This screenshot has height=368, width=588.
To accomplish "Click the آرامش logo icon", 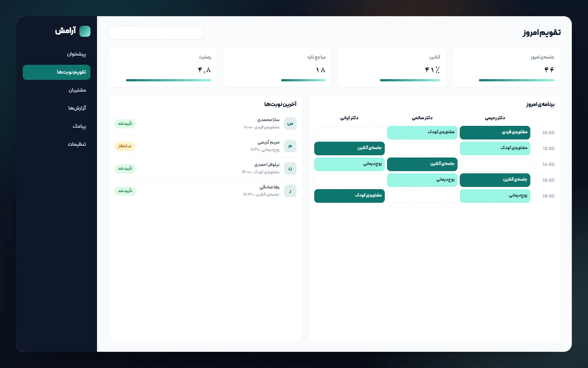I will click(x=85, y=31).
